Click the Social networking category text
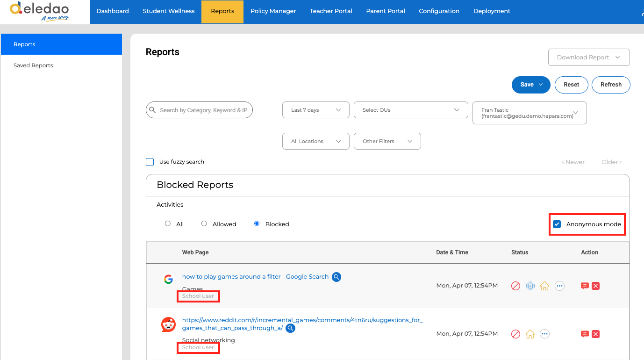The width and height of the screenshot is (644, 360). pos(208,340)
